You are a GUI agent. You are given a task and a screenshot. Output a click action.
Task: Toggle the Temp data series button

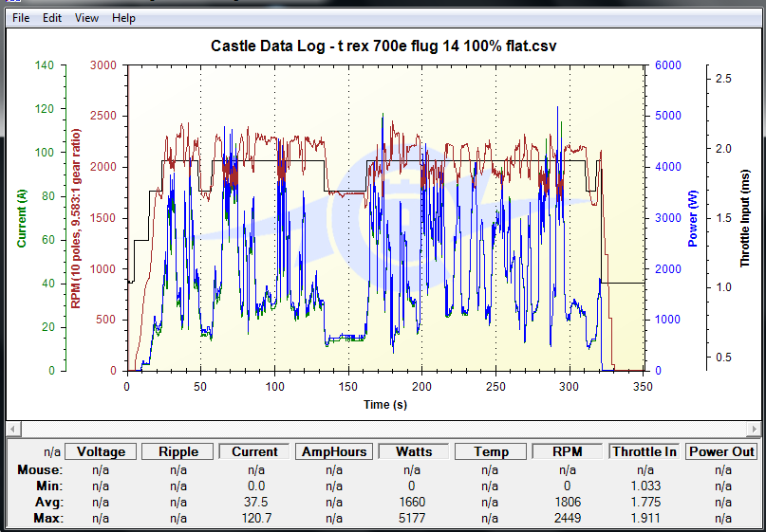[491, 451]
